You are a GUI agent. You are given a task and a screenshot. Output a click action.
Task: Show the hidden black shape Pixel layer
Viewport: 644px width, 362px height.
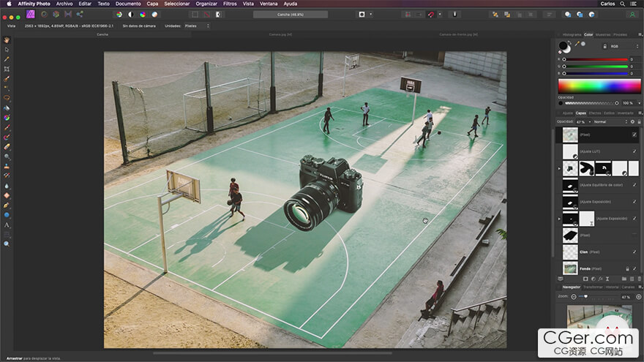click(x=634, y=235)
